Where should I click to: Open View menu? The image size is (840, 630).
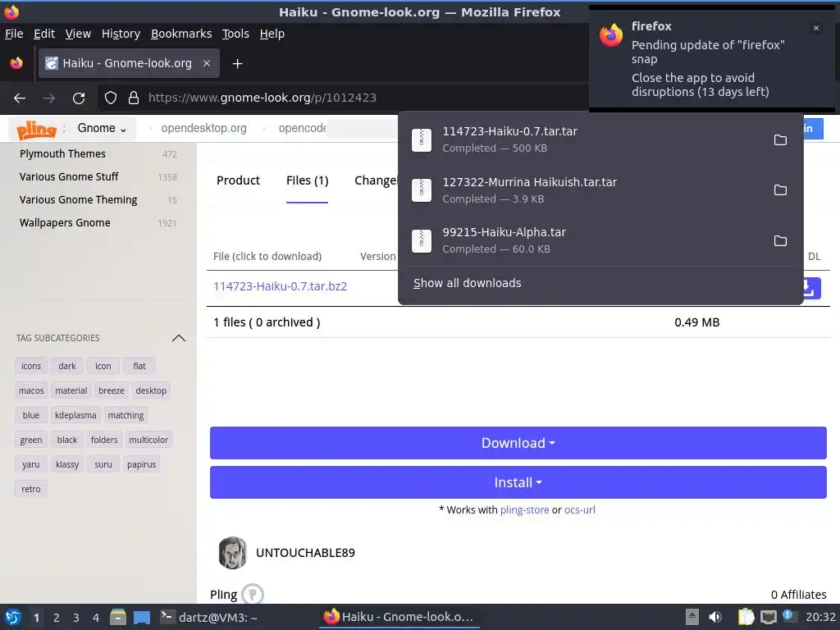tap(78, 34)
